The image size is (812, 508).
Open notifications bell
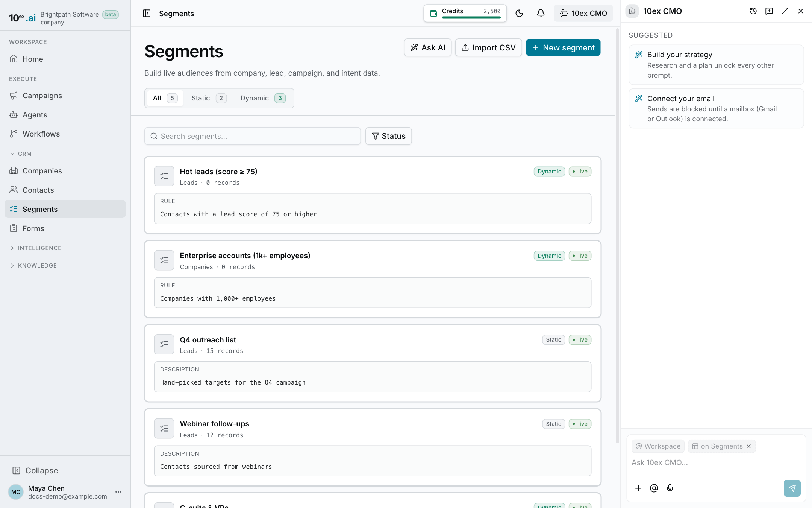pos(541,14)
